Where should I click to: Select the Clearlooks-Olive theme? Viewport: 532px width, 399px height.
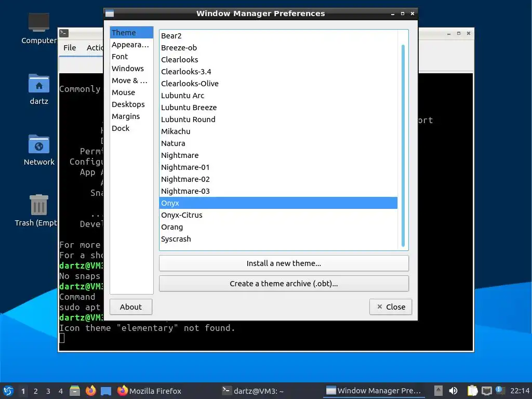pyautogui.click(x=278, y=84)
